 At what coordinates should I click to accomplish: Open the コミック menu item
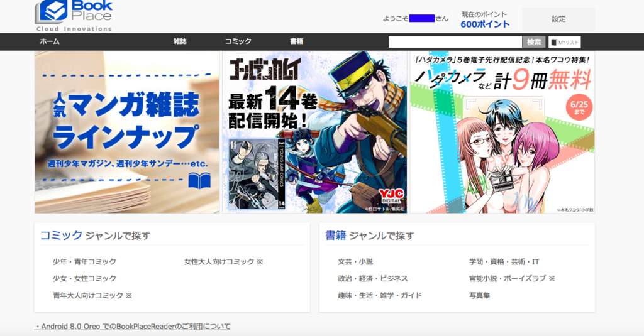click(238, 41)
